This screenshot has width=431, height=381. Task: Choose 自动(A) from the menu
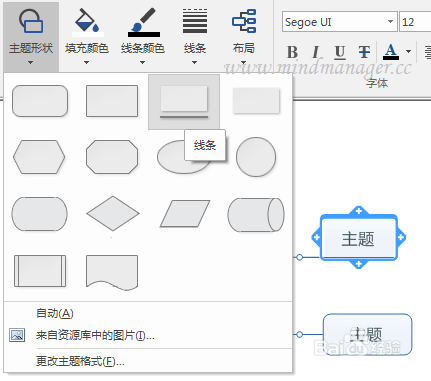tap(55, 313)
